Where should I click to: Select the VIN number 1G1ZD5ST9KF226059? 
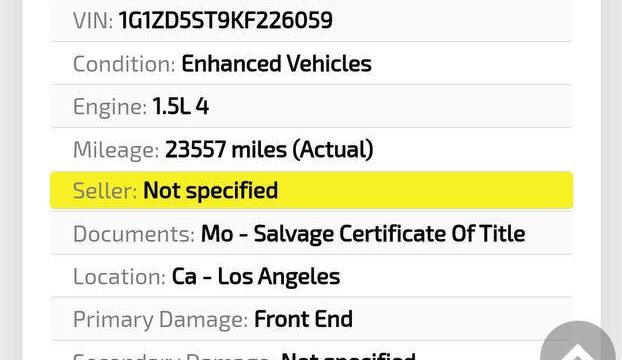(x=225, y=20)
